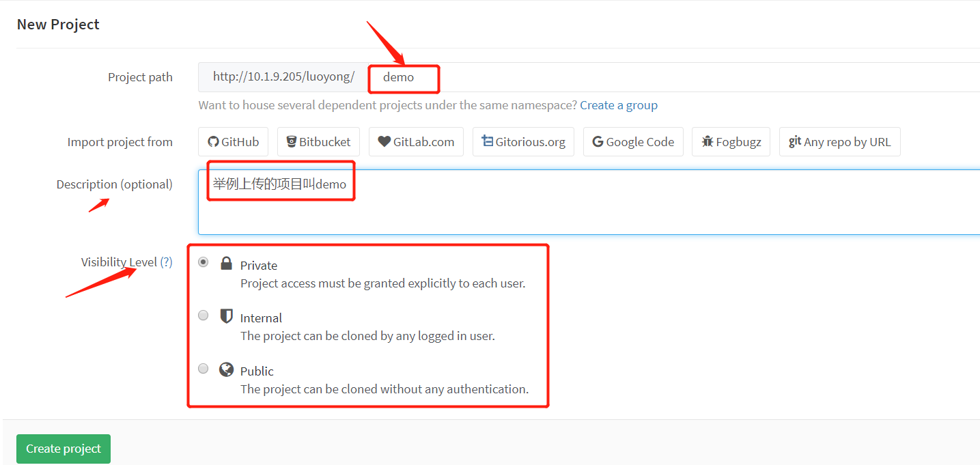Viewport: 980px width, 465px height.
Task: Click the project path field showing 'demo'
Action: click(x=403, y=77)
